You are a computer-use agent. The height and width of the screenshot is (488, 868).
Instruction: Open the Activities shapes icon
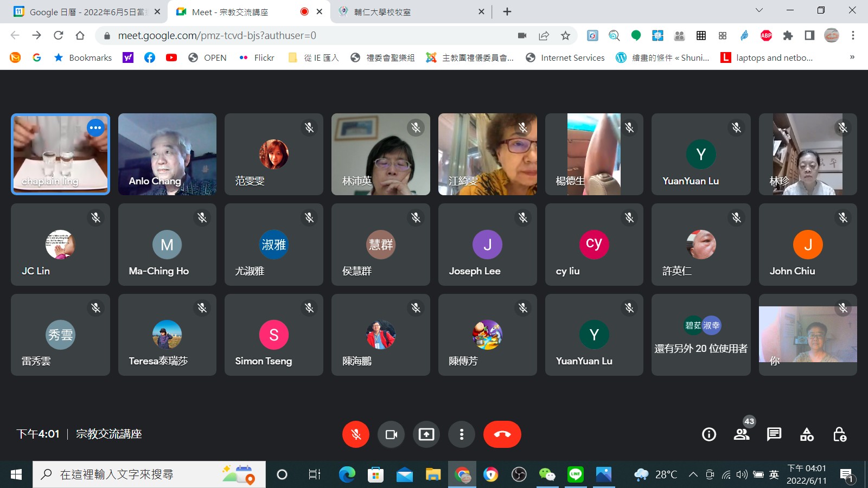807,434
